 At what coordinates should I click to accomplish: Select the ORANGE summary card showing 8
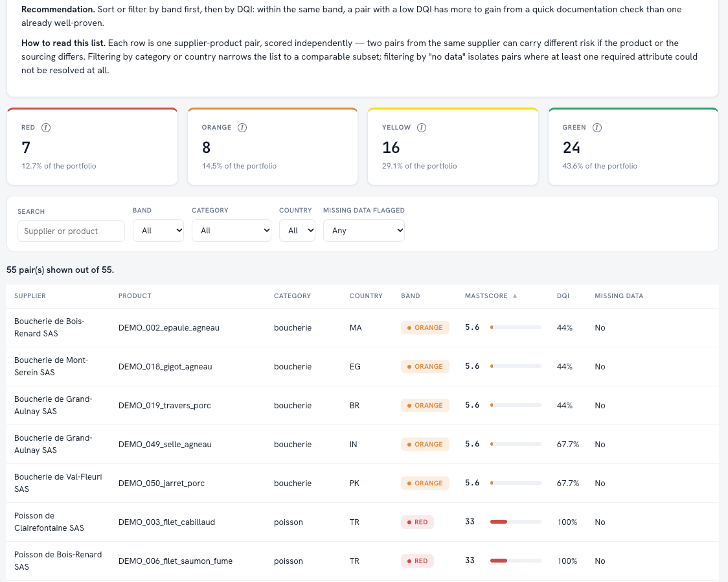273,146
